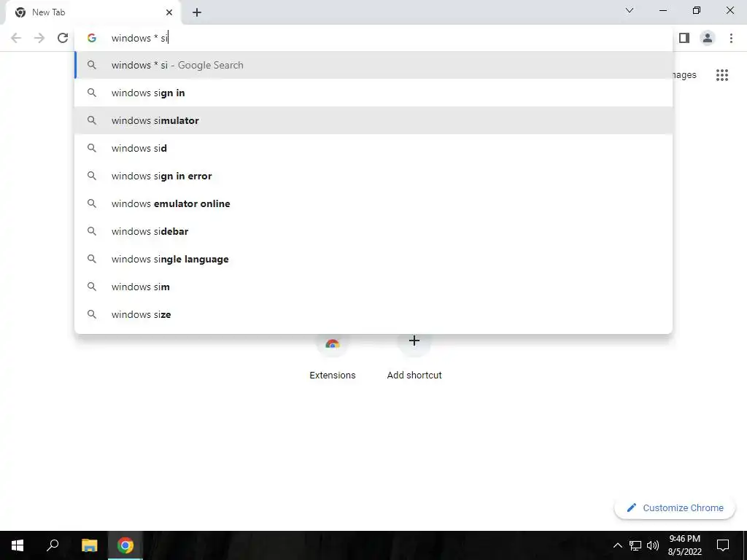
Task: Click search icon beside 'windows size'
Action: [92, 314]
